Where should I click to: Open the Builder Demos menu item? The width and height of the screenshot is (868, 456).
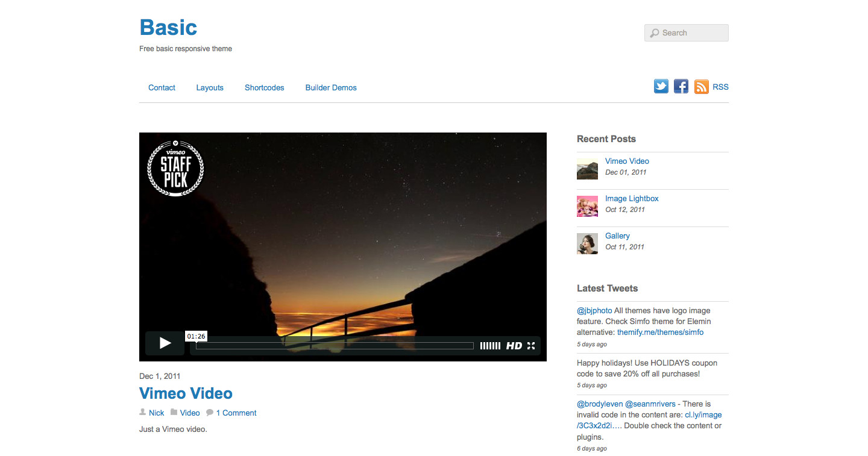click(x=331, y=88)
